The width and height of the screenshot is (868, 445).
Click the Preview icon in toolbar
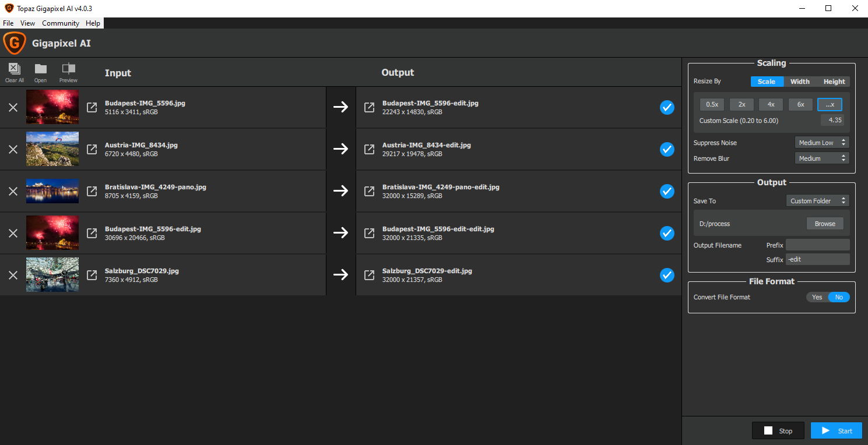click(x=68, y=71)
